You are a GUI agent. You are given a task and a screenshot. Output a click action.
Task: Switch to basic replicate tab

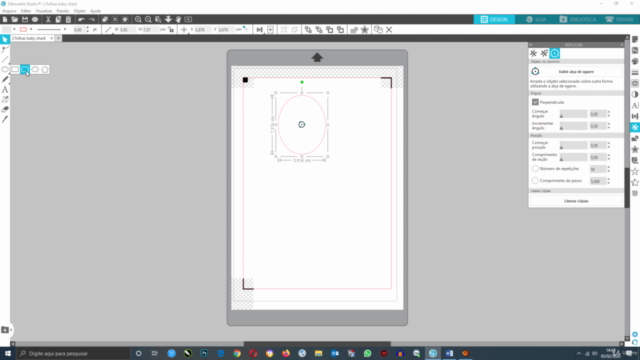533,53
